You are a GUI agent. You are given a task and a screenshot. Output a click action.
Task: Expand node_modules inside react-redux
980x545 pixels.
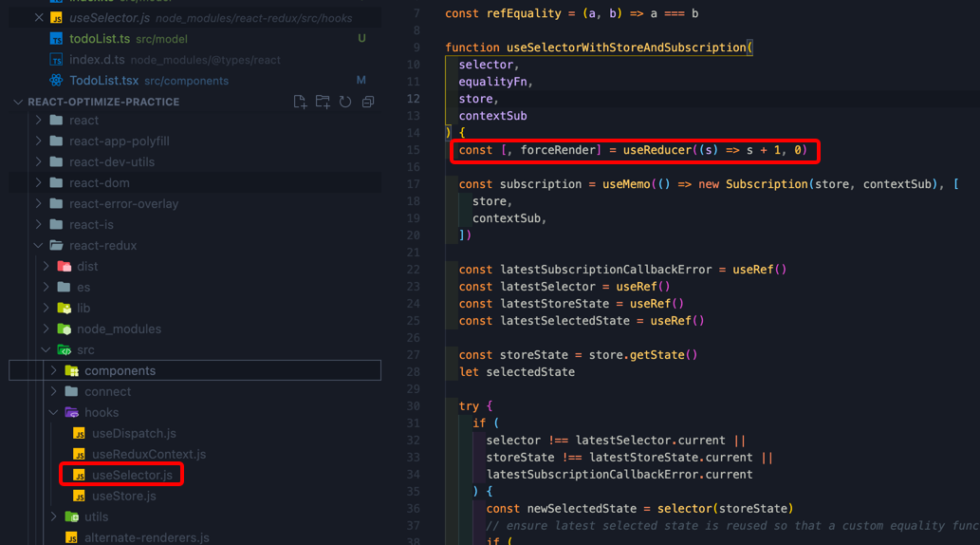pyautogui.click(x=46, y=329)
